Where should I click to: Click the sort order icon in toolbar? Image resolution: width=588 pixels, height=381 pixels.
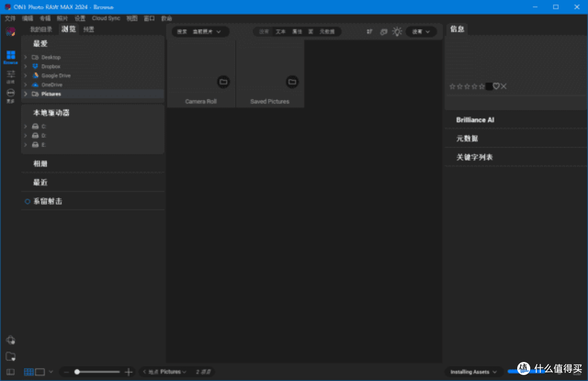369,32
